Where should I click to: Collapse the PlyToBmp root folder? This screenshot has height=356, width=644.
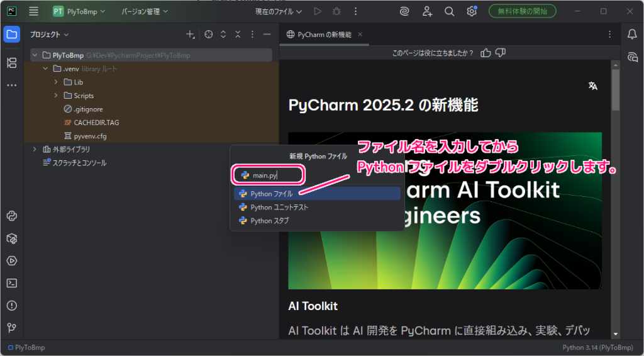[x=35, y=55]
